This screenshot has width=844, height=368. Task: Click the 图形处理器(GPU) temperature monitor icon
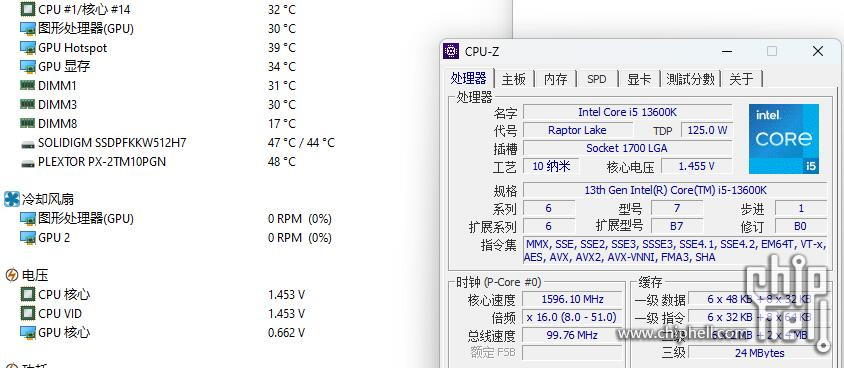point(27,29)
